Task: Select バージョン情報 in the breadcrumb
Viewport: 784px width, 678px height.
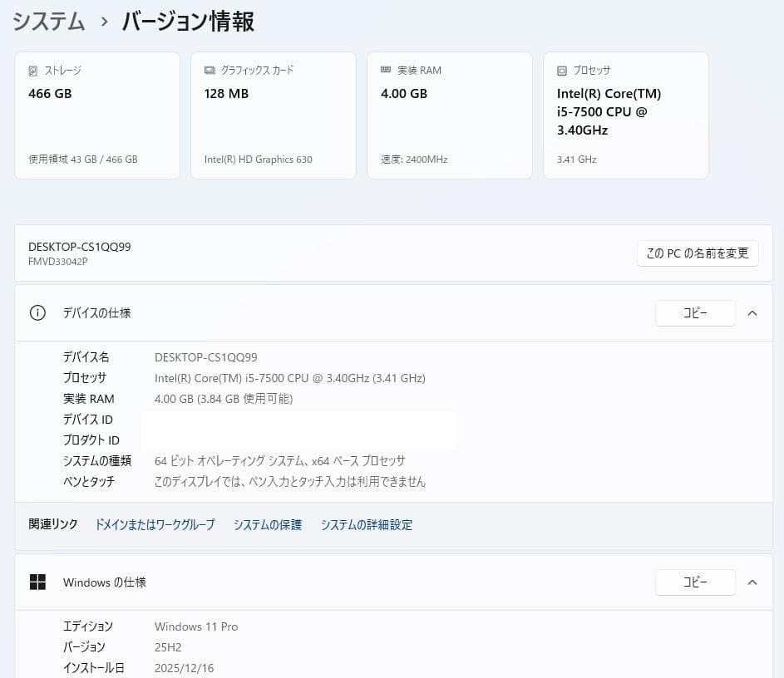Action: [x=186, y=22]
